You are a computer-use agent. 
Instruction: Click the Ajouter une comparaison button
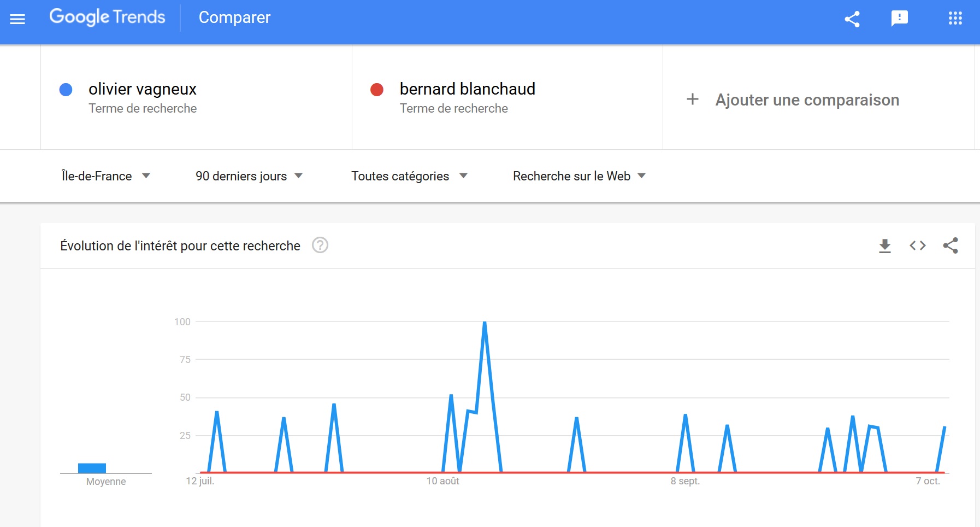[x=807, y=100]
